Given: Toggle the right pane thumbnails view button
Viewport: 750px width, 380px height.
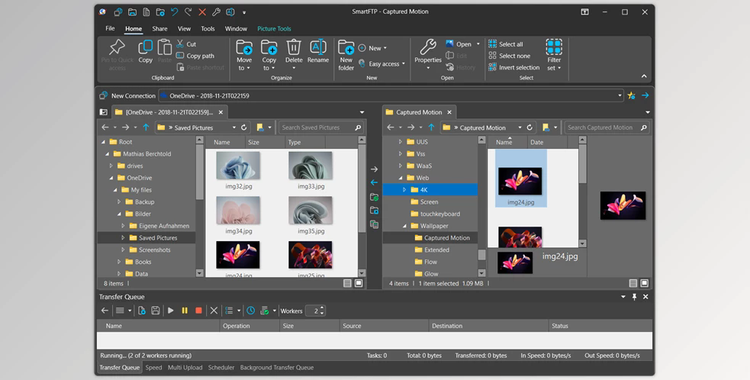Looking at the screenshot, I should 644,283.
